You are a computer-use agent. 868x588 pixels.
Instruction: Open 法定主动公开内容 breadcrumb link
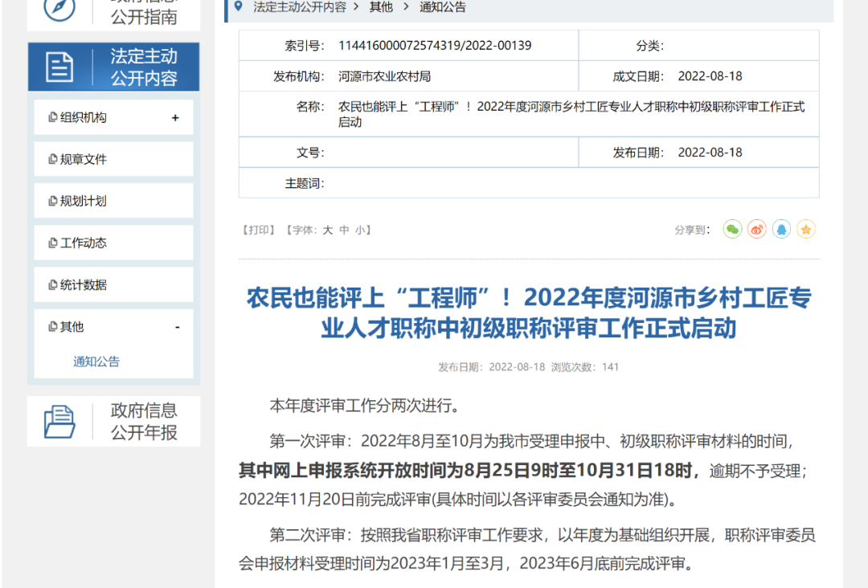pyautogui.click(x=297, y=7)
